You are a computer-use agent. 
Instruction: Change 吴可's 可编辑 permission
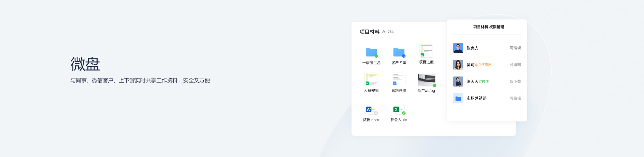click(x=515, y=65)
